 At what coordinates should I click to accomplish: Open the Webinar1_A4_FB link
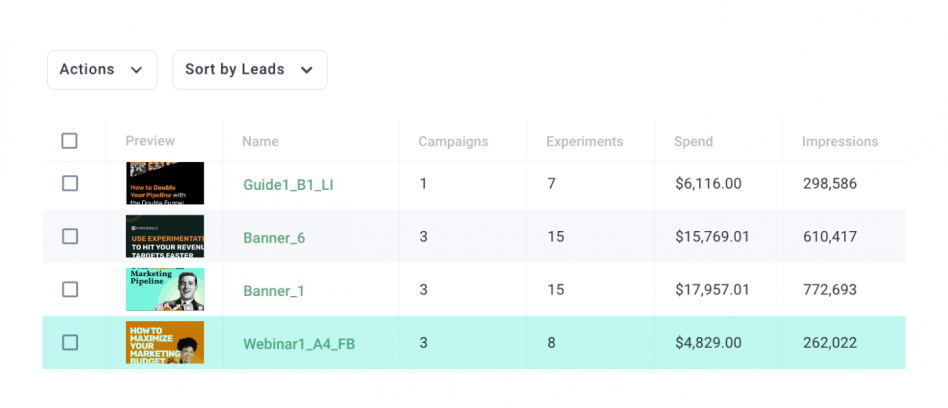299,344
